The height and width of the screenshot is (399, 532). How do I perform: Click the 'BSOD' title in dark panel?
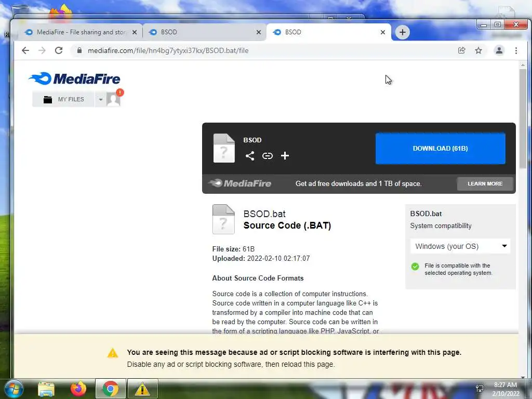pos(252,140)
